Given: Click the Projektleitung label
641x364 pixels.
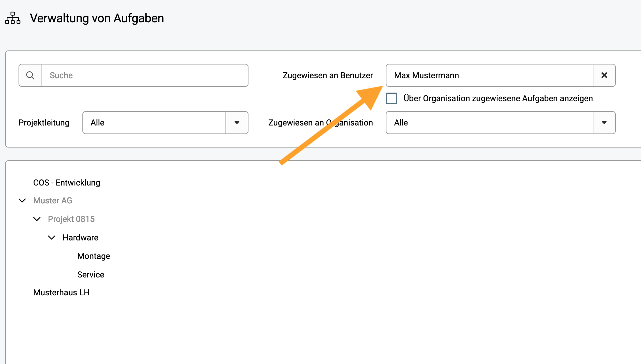Looking at the screenshot, I should (x=44, y=123).
